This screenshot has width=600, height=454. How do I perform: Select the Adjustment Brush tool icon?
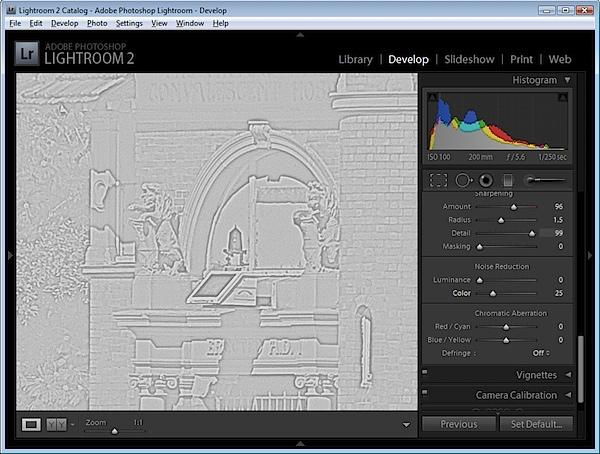[545, 180]
